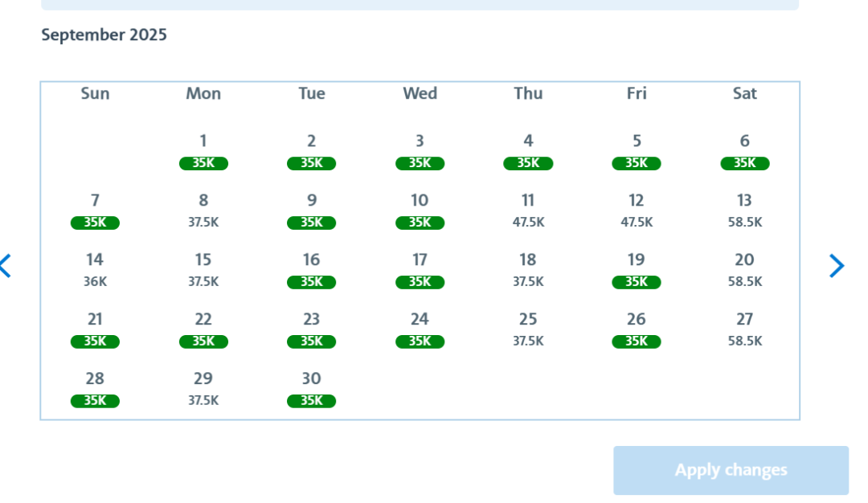Viewport: 868px width, 503px height.
Task: Choose September 22 with 35K badge
Action: click(x=203, y=329)
